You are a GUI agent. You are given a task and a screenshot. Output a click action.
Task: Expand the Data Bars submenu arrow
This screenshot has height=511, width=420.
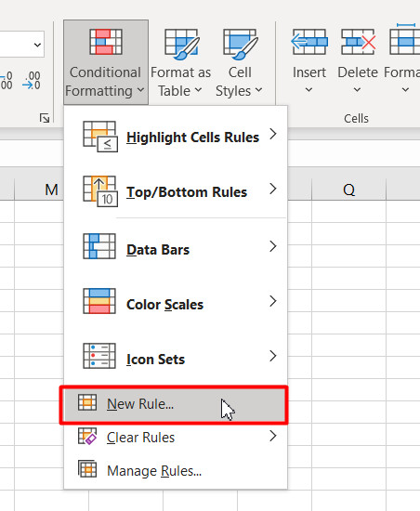(273, 246)
